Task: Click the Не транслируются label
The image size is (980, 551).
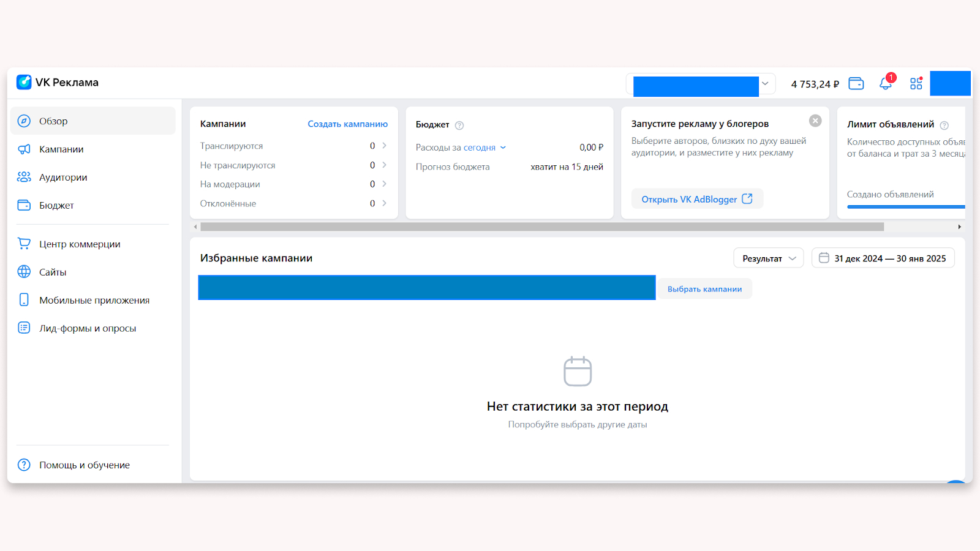Action: [x=238, y=165]
